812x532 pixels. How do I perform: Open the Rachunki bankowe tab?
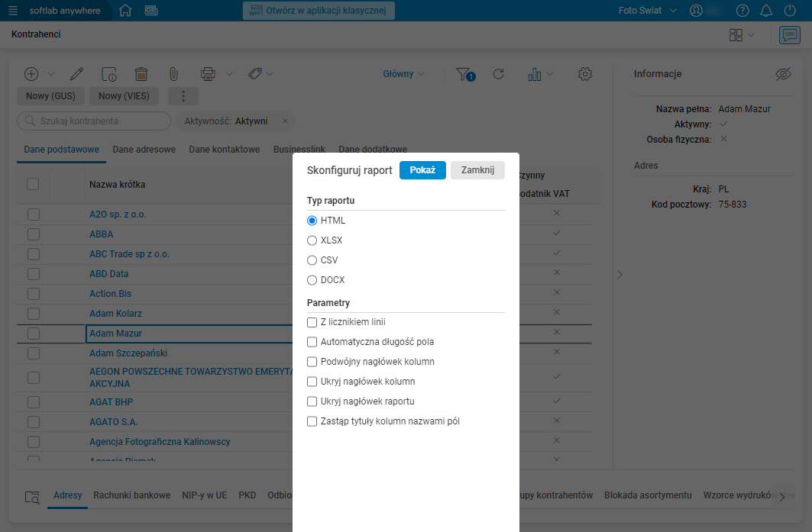[131, 495]
